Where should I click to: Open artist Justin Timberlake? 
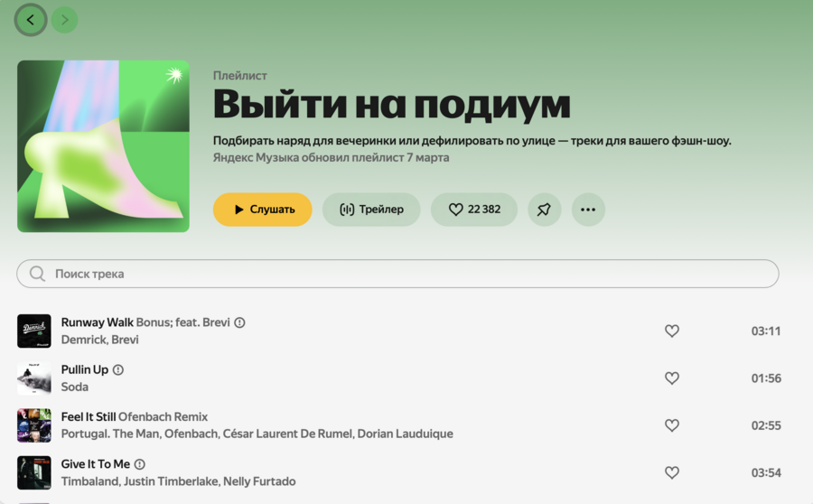(x=171, y=481)
